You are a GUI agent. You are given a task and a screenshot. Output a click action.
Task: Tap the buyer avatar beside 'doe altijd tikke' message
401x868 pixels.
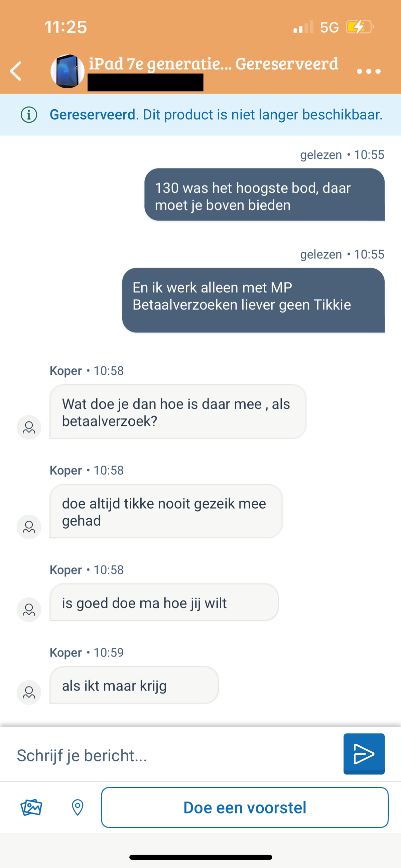29,527
